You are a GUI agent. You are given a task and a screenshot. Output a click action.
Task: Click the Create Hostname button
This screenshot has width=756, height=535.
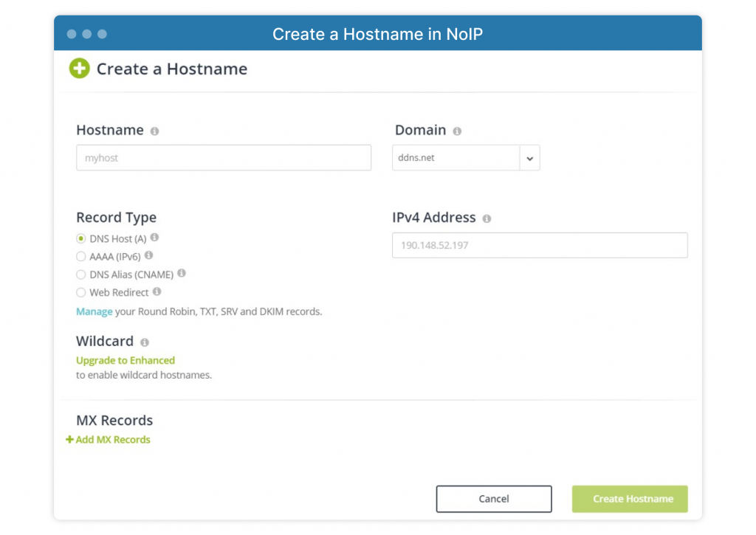630,499
